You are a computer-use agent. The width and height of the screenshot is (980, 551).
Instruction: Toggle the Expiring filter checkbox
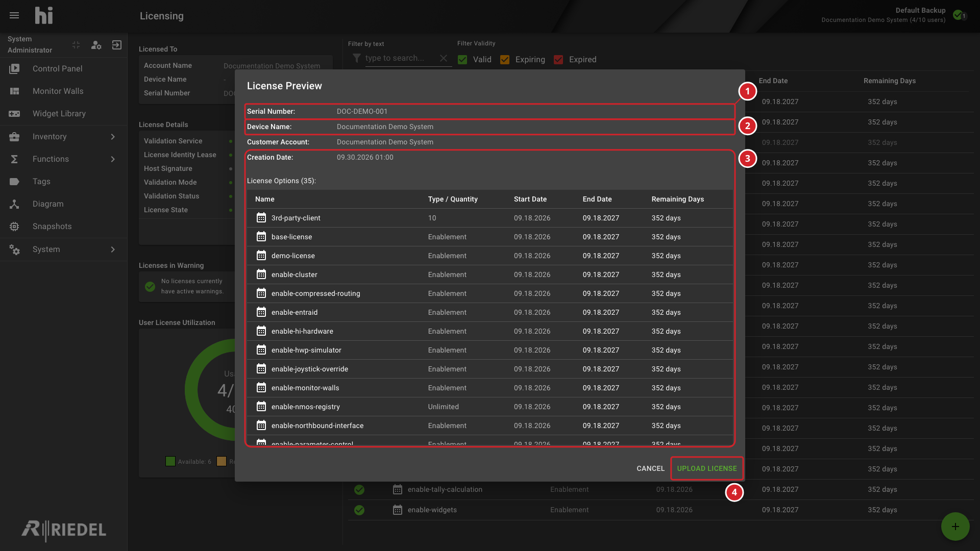505,60
